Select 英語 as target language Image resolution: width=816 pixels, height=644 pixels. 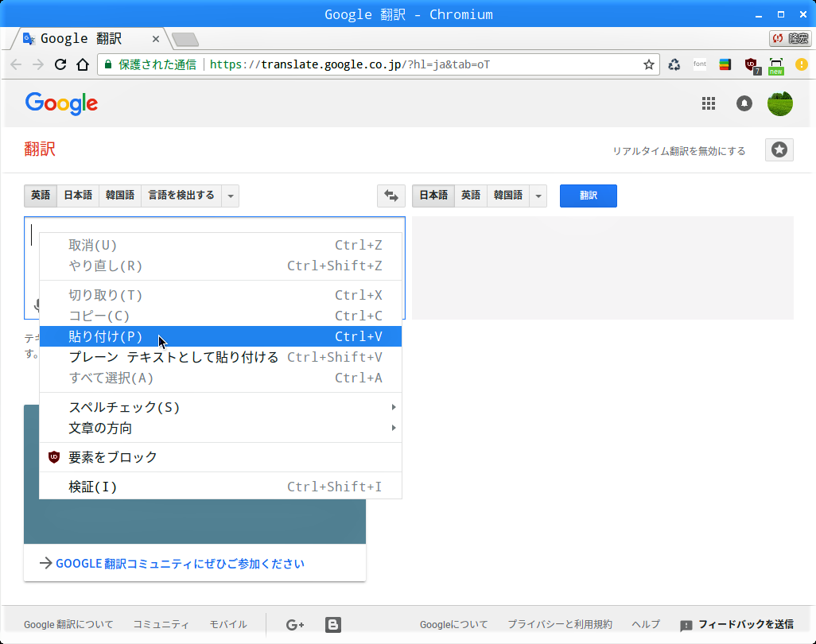[471, 196]
